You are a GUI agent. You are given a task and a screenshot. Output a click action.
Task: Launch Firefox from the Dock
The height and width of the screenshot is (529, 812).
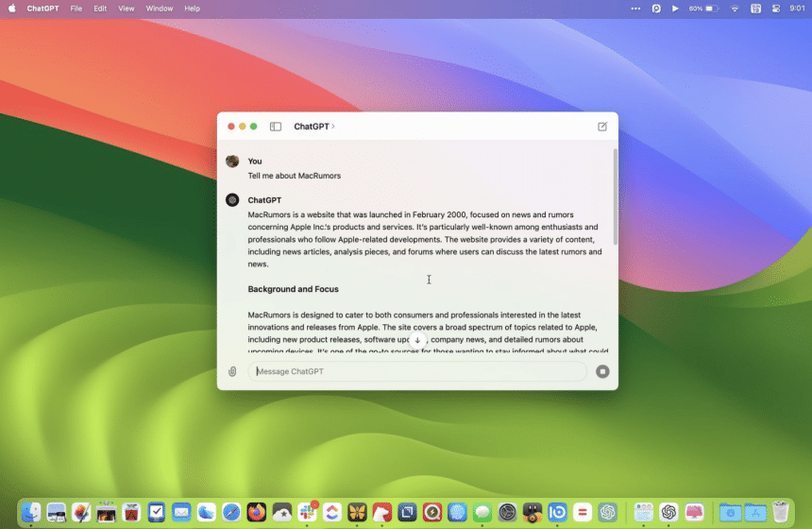[x=257, y=512]
